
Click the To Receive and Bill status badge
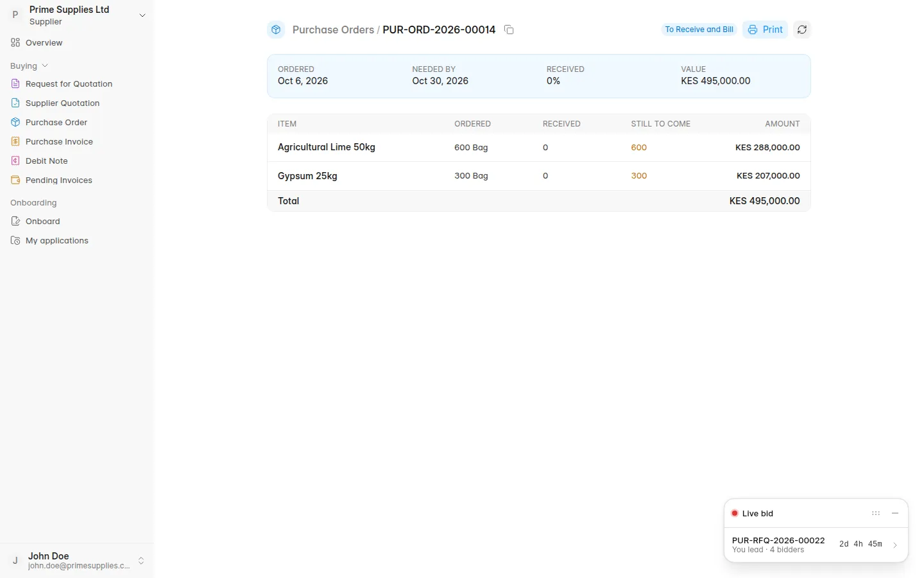click(x=699, y=30)
